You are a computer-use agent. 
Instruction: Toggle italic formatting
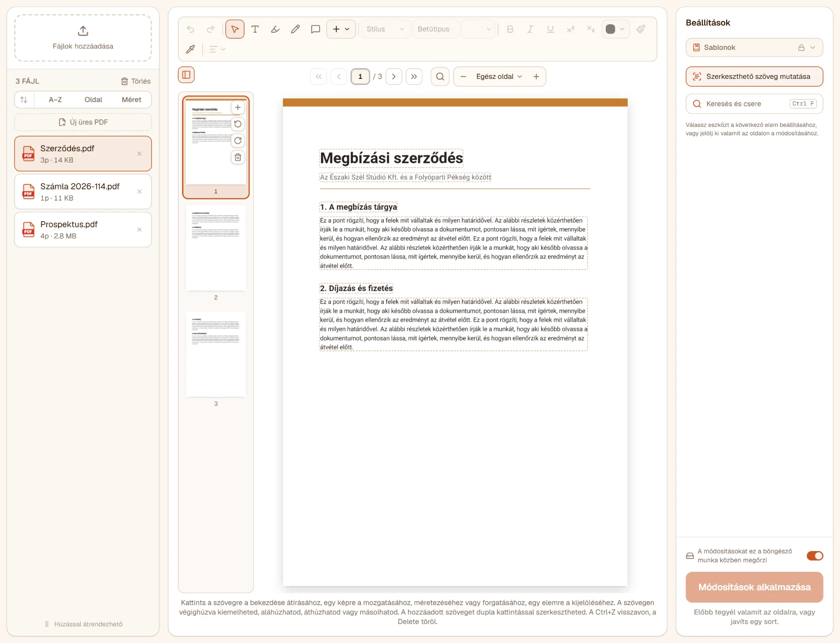530,29
